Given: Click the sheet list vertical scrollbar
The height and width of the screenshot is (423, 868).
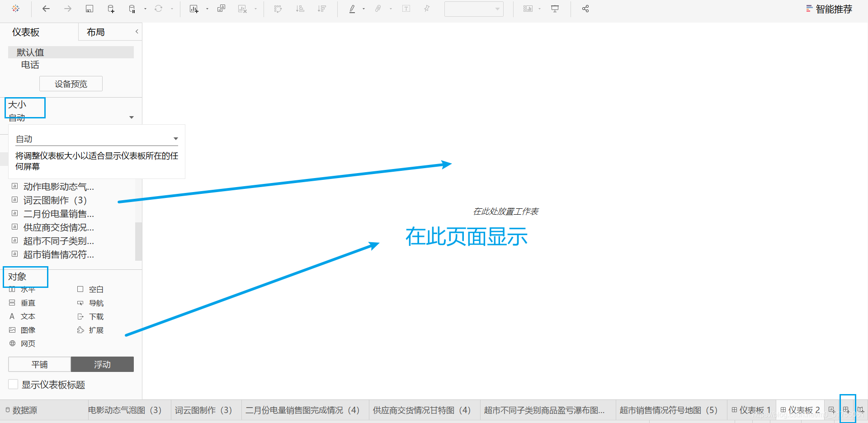Looking at the screenshot, I should coord(138,241).
